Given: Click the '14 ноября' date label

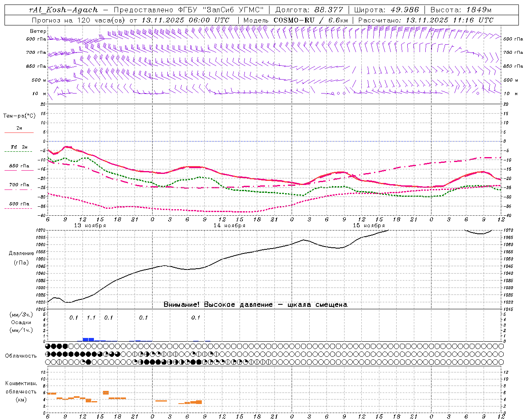Looking at the screenshot, I should click(x=229, y=226).
